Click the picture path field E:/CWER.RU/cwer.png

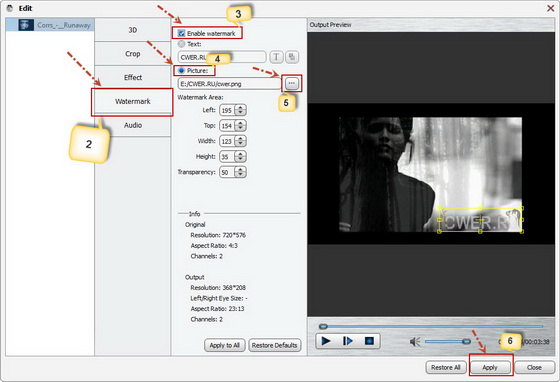pyautogui.click(x=229, y=84)
